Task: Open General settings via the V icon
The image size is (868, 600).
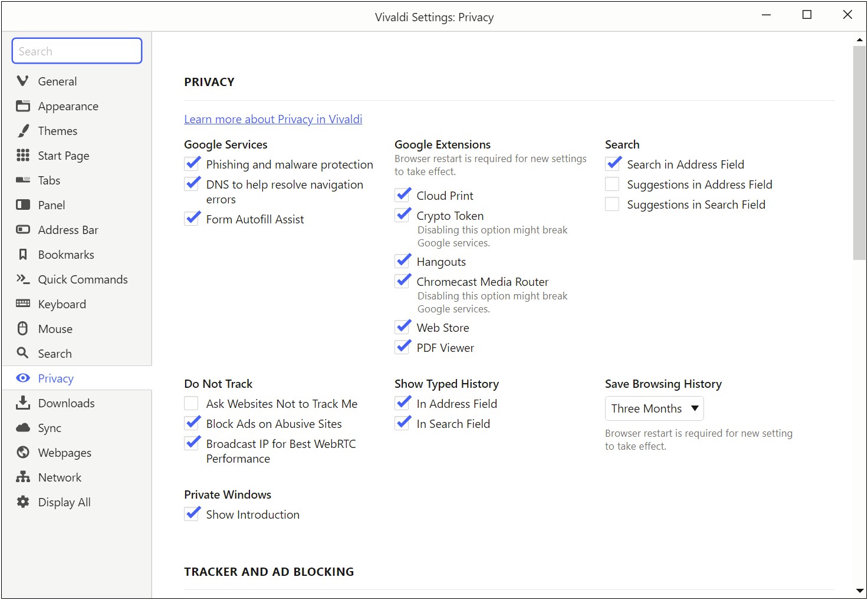Action: pyautogui.click(x=22, y=81)
